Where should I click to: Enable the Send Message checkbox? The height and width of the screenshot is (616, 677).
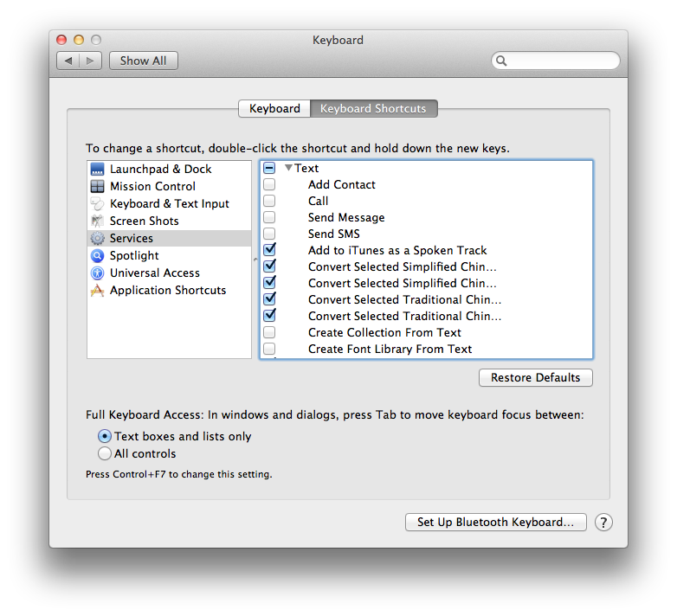(269, 217)
